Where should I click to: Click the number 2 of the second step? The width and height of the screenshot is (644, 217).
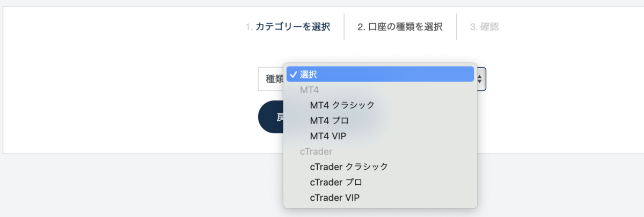[361, 27]
